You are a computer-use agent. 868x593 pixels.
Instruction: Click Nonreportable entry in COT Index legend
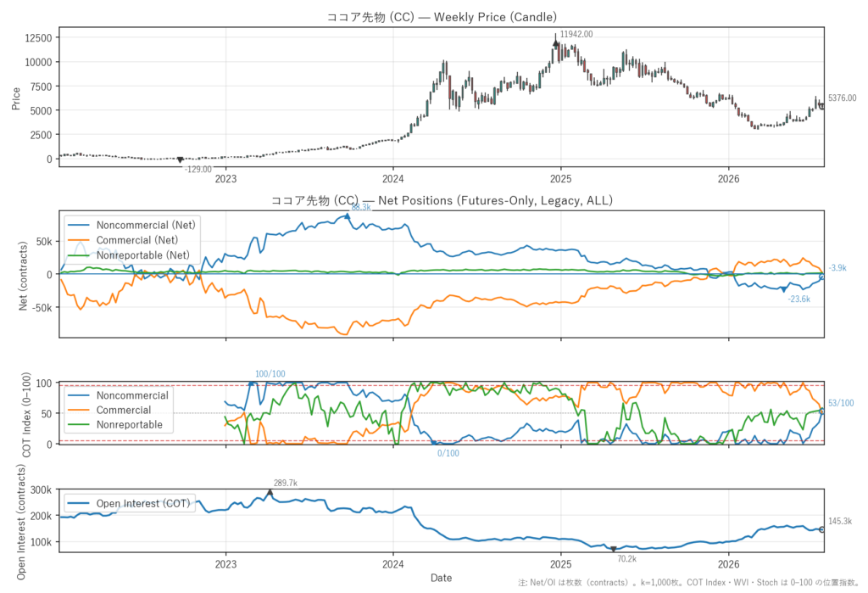[115, 424]
